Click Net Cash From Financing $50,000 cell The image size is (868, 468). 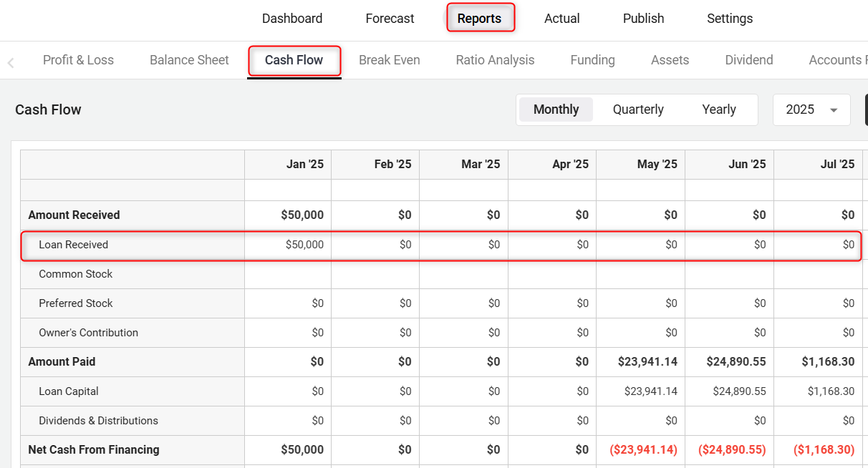coord(288,450)
